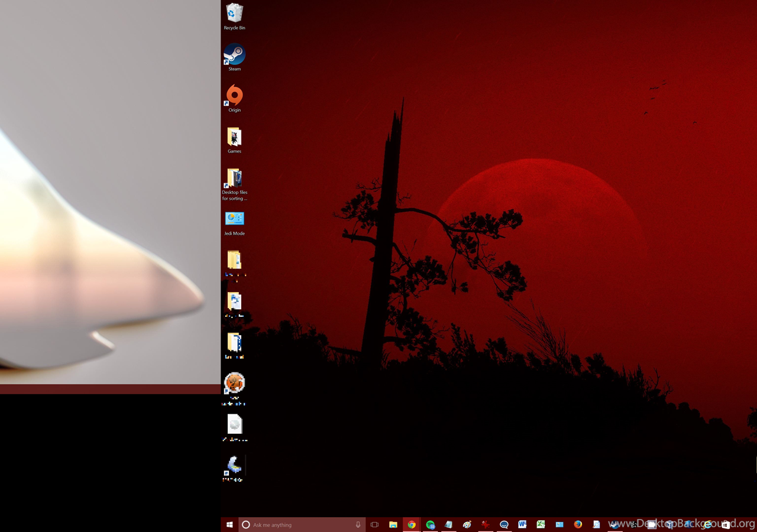The height and width of the screenshot is (532, 757).
Task: Switch to Google Chrome in taskbar
Action: [x=412, y=525]
